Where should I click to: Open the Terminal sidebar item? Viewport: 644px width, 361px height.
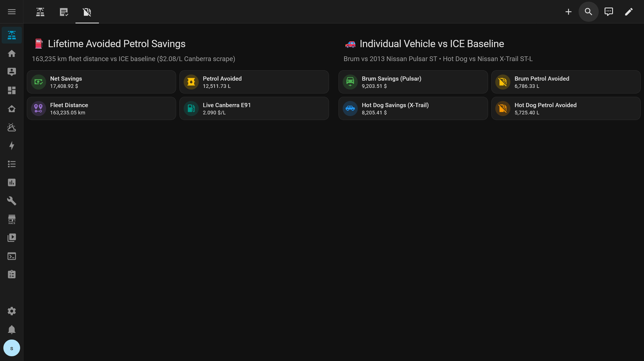(x=12, y=256)
